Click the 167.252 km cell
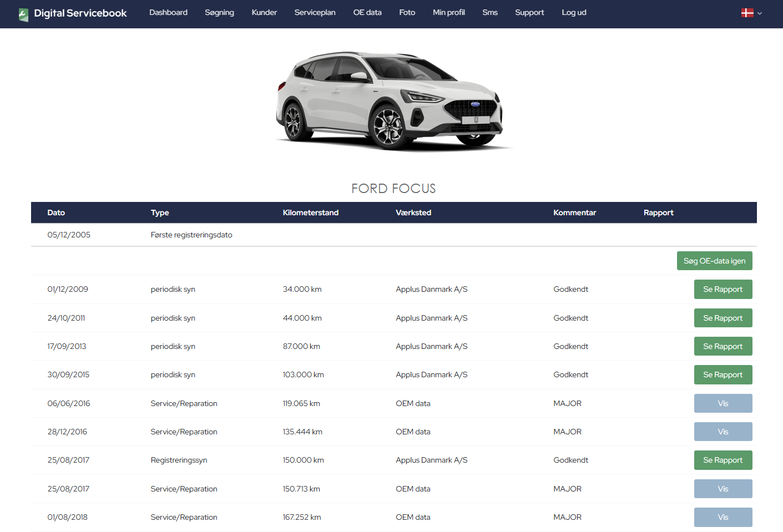Screen dimensions: 783x532 coord(302,517)
